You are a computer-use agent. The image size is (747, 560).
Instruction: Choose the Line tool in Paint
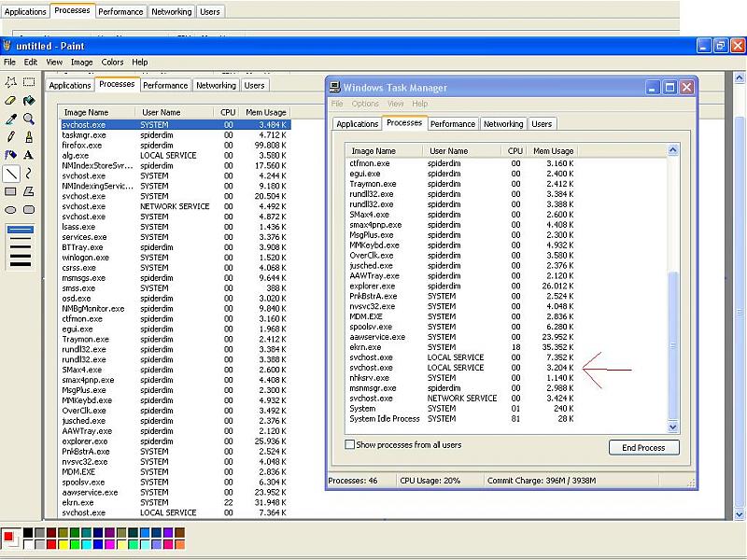pos(11,174)
